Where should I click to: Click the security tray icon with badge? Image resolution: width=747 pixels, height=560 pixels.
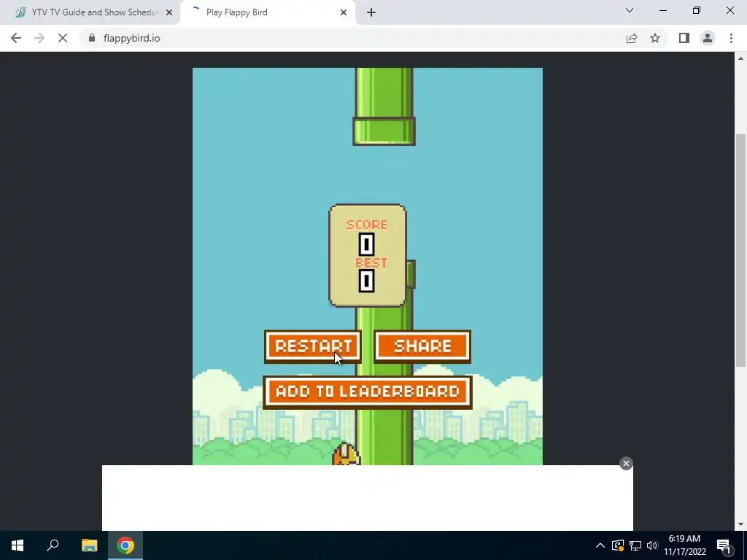pyautogui.click(x=617, y=545)
